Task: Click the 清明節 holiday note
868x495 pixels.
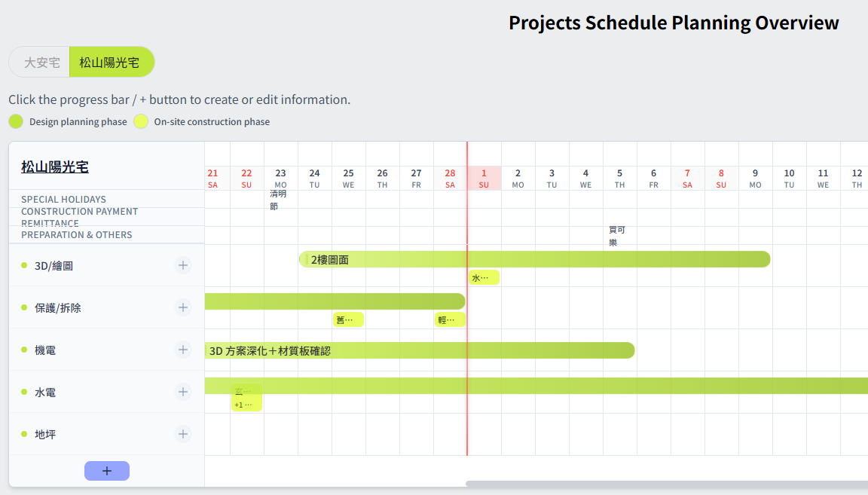Action: 278,200
